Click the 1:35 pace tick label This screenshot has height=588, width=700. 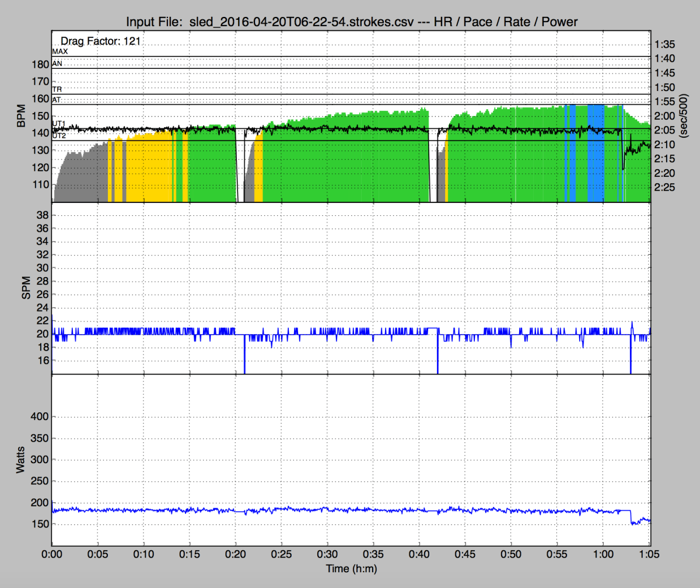point(665,44)
